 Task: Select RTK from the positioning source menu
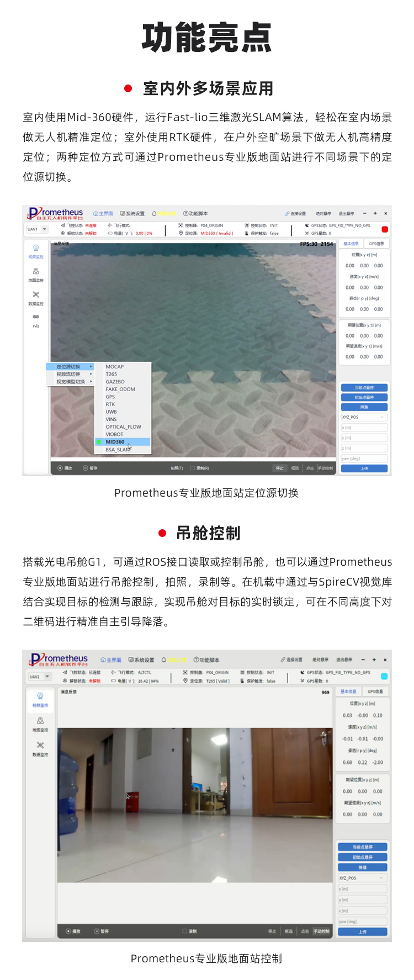[x=123, y=404]
